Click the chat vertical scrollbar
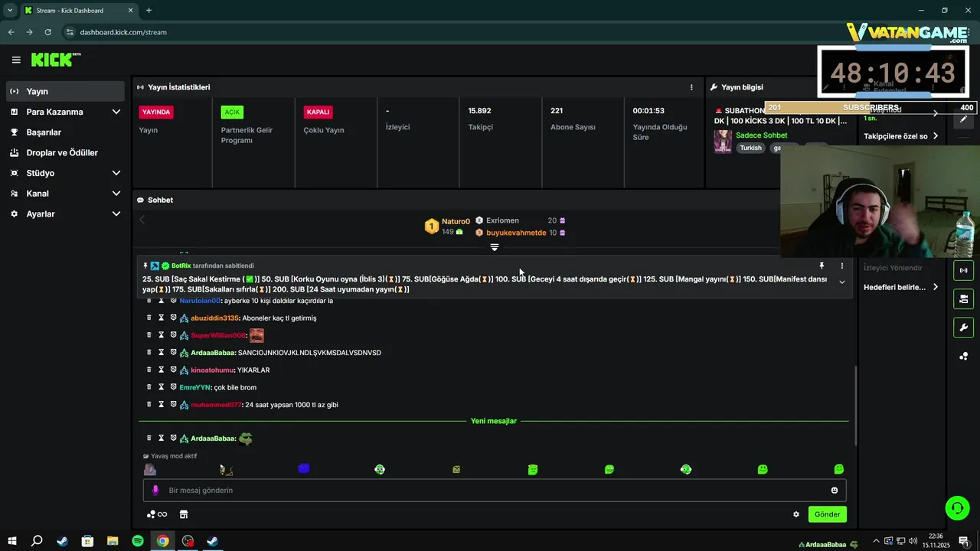 pos(855,406)
